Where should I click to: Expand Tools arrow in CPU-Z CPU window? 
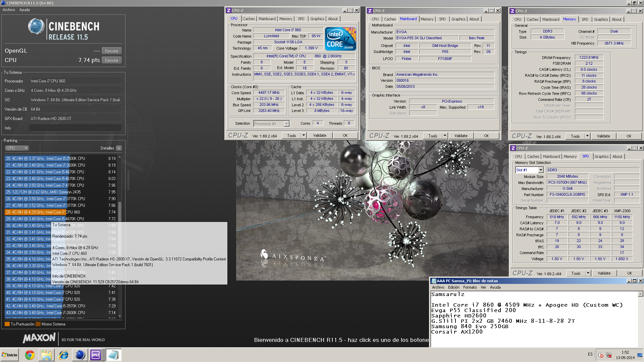coord(304,135)
